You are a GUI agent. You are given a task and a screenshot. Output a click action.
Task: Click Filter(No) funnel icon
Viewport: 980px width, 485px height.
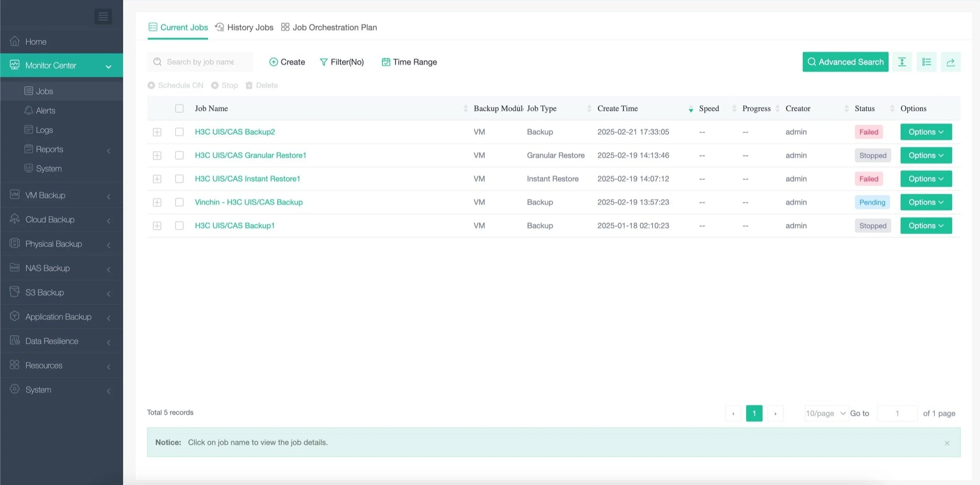(x=323, y=62)
